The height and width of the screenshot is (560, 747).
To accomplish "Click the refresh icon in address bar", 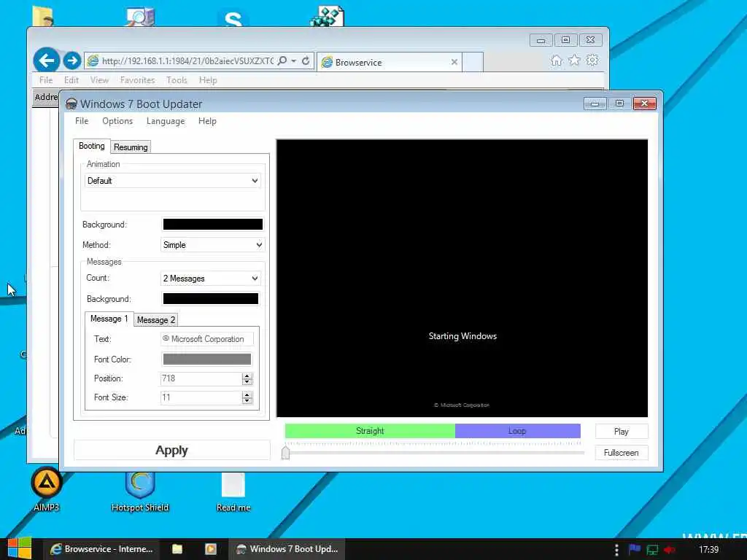I will tap(306, 61).
